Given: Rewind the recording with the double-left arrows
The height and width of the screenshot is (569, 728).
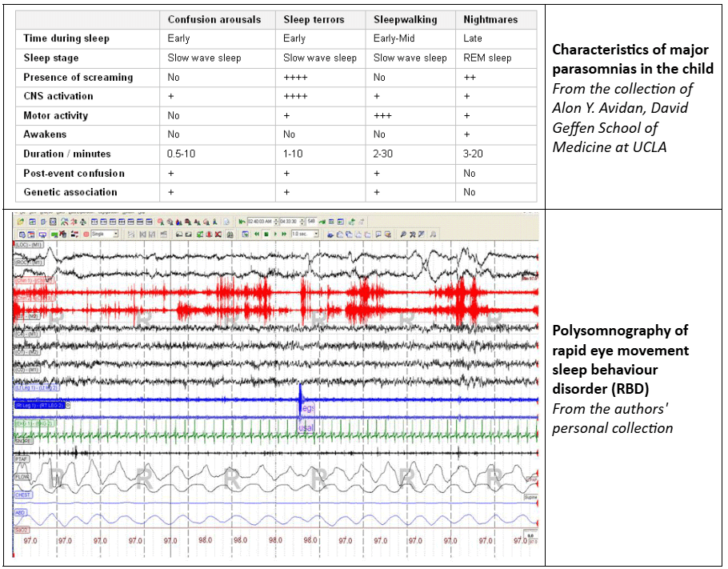Looking at the screenshot, I should (x=257, y=234).
